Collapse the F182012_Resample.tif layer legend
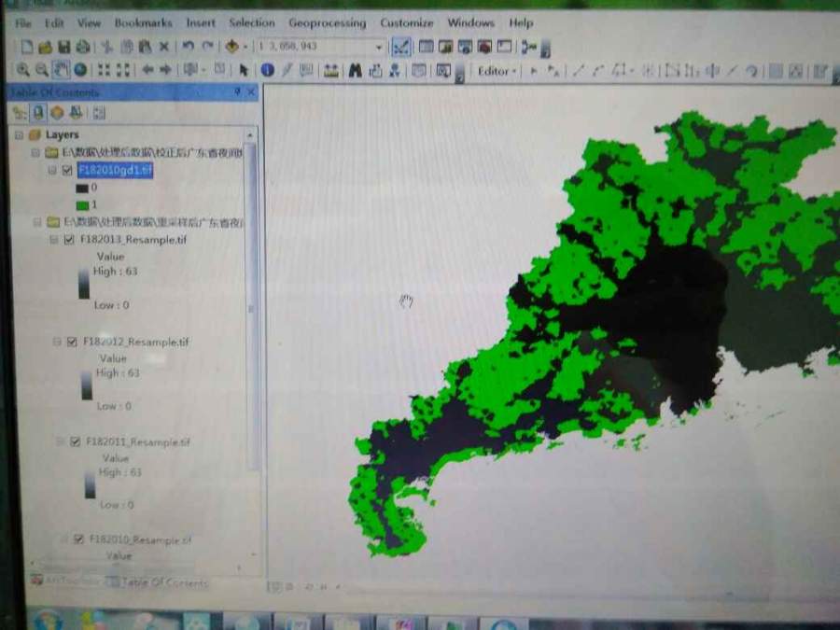This screenshot has height=630, width=840. (57, 342)
